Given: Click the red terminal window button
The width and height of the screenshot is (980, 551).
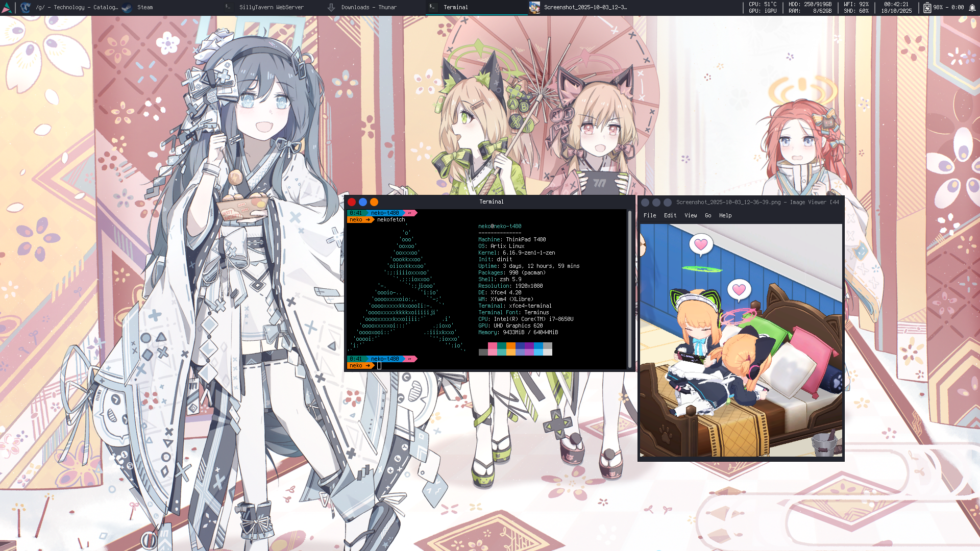Looking at the screenshot, I should coord(352,202).
